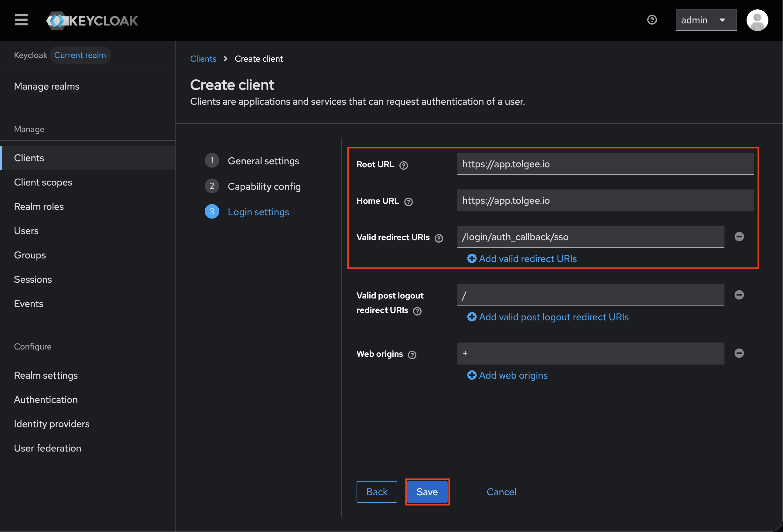This screenshot has width=783, height=532.
Task: Click the Root URL help icon
Action: 403,165
